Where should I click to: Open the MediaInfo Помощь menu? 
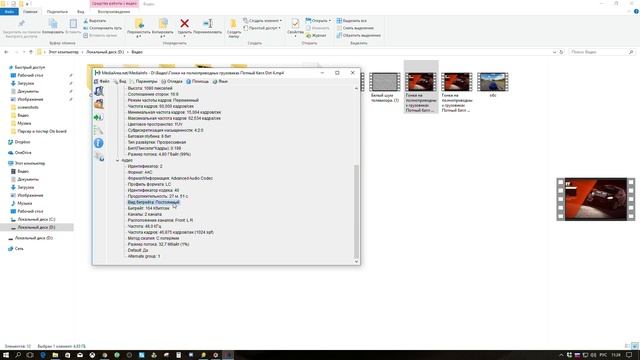(x=198, y=82)
